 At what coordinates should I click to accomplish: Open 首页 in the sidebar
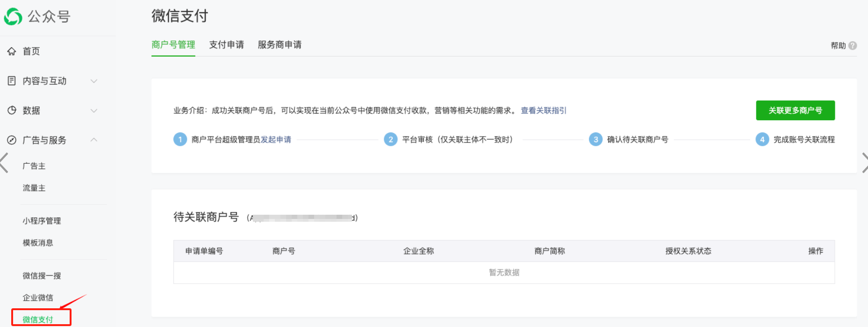[31, 51]
